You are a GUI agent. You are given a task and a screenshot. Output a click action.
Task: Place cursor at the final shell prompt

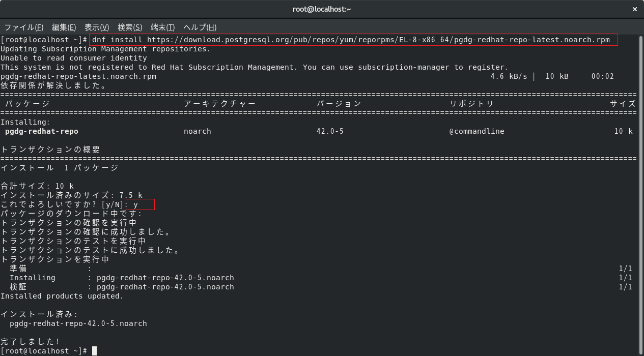pyautogui.click(x=94, y=351)
